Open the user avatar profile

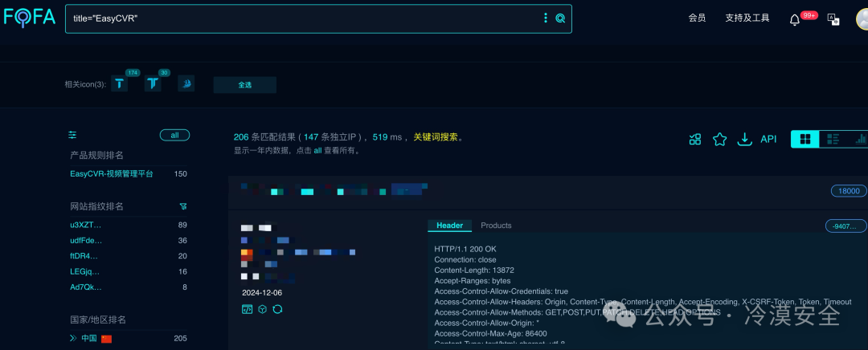pyautogui.click(x=862, y=18)
